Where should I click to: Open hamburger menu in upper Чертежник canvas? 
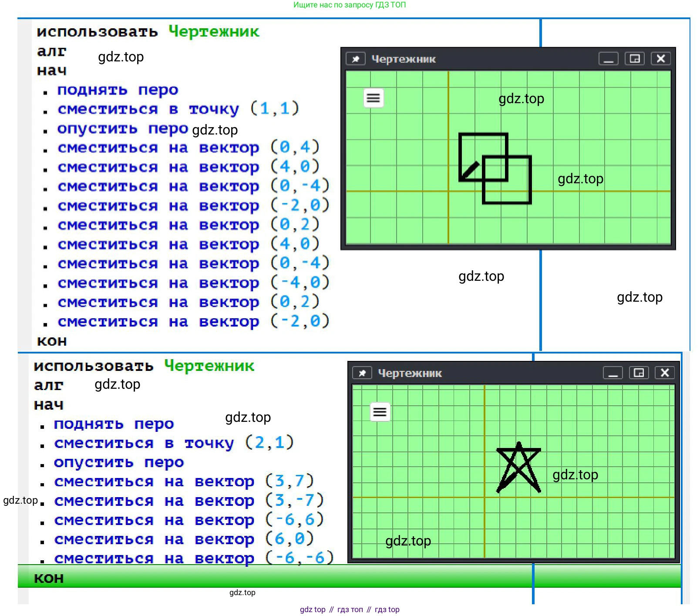click(373, 98)
